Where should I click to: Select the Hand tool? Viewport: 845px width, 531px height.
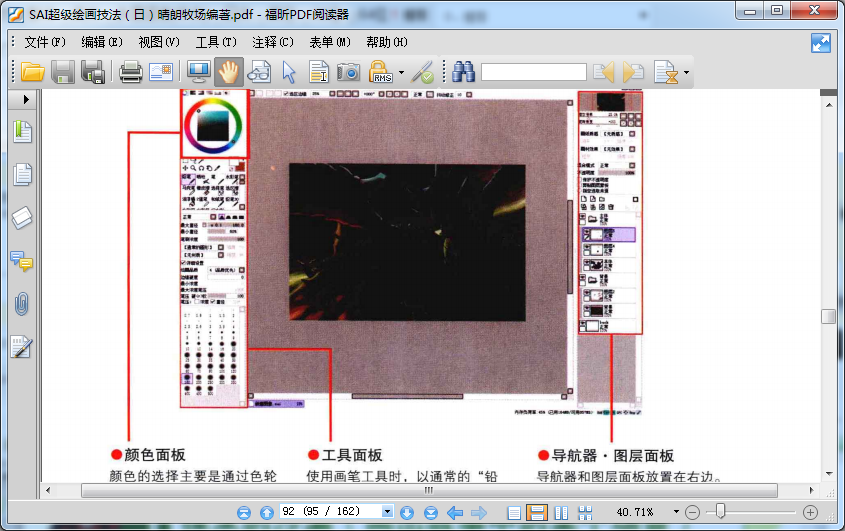click(x=228, y=72)
